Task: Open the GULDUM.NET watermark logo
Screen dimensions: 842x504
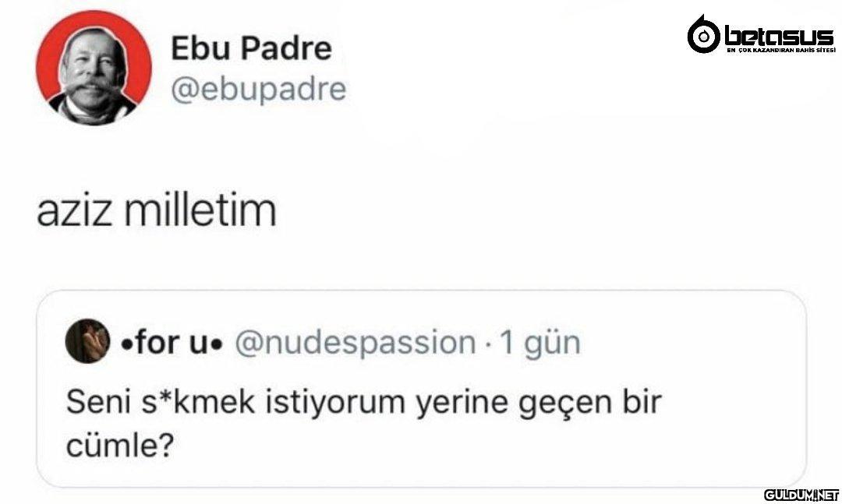Action: click(801, 495)
